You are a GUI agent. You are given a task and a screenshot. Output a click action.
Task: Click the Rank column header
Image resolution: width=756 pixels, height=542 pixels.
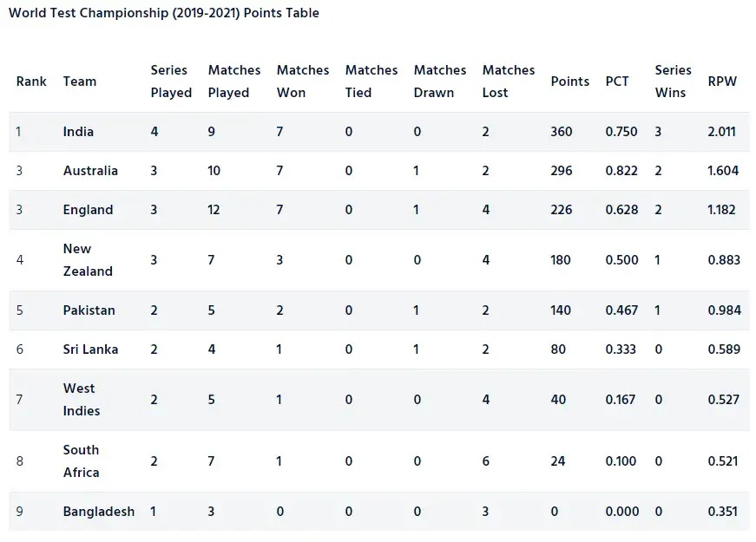coord(31,82)
